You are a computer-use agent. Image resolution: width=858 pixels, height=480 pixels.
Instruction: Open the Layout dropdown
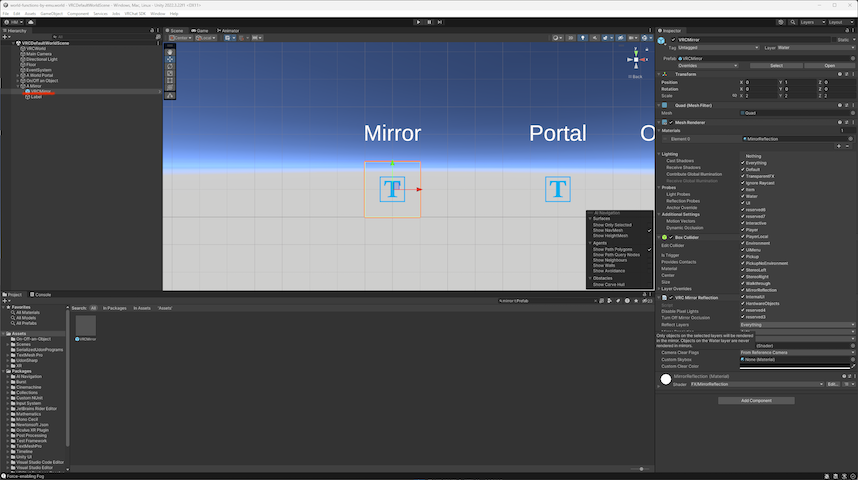pyautogui.click(x=838, y=21)
